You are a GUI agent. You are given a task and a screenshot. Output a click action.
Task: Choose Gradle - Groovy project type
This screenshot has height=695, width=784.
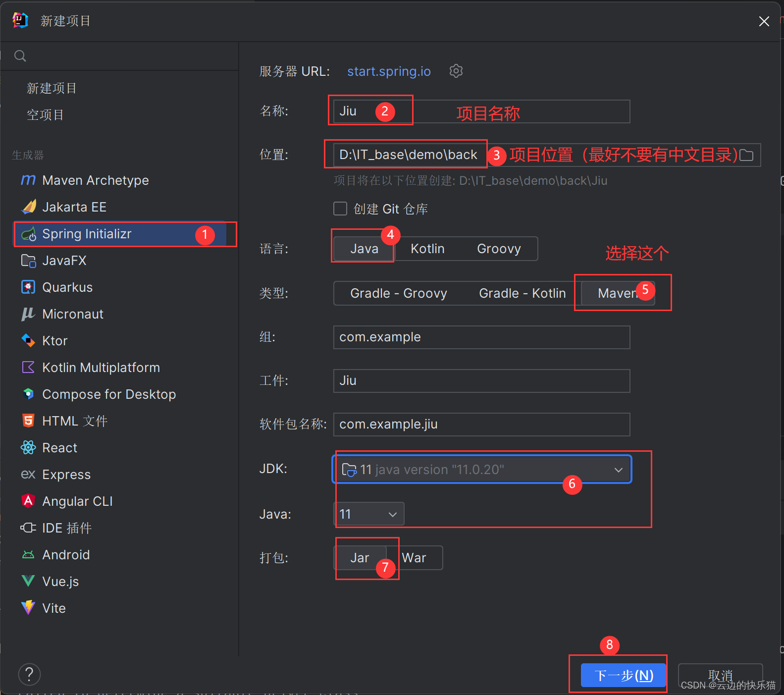(x=399, y=293)
